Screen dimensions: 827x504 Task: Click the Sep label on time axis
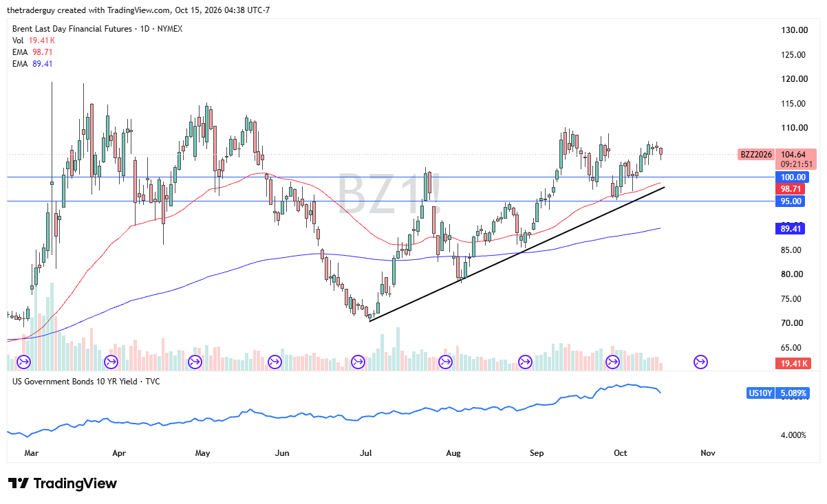[x=537, y=453]
